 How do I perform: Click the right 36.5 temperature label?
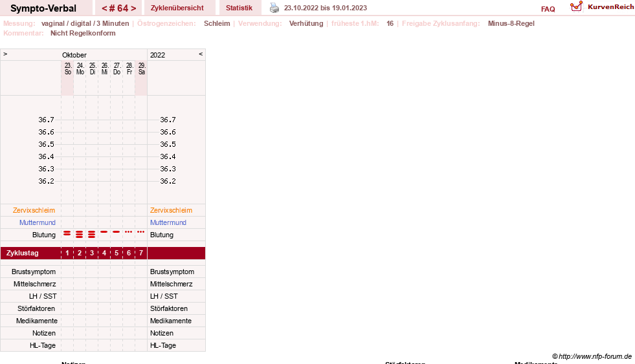tap(168, 144)
